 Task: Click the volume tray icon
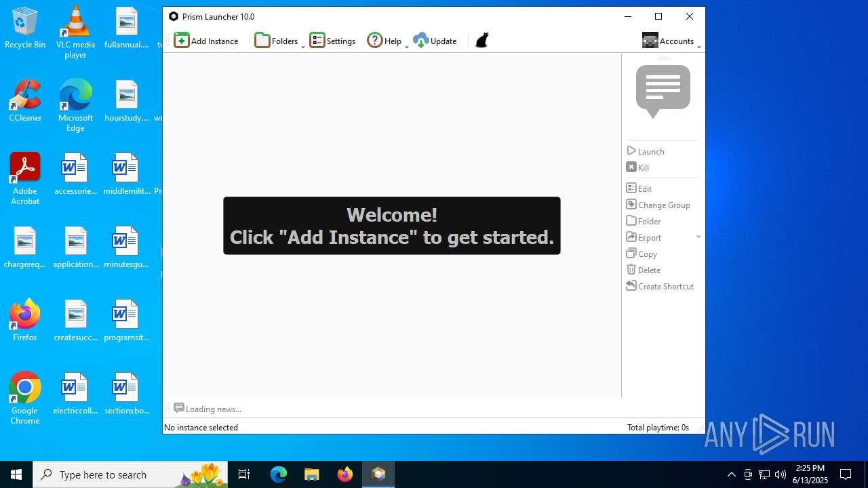point(781,474)
